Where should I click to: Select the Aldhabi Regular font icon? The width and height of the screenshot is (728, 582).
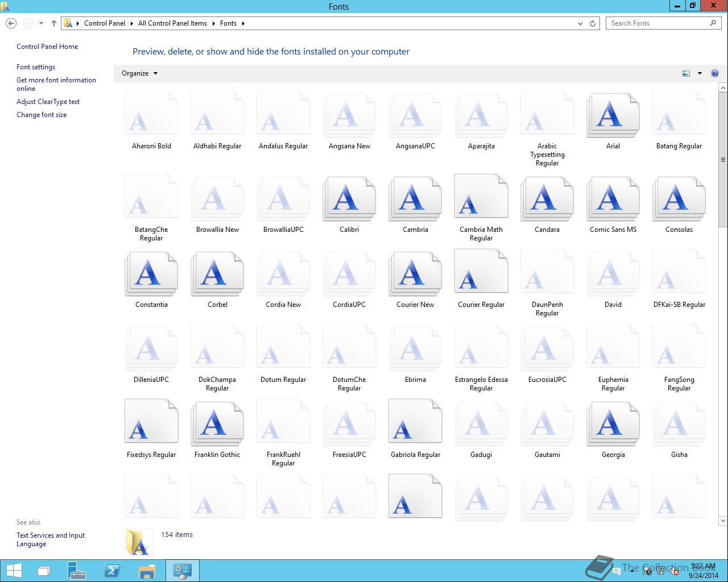point(217,113)
